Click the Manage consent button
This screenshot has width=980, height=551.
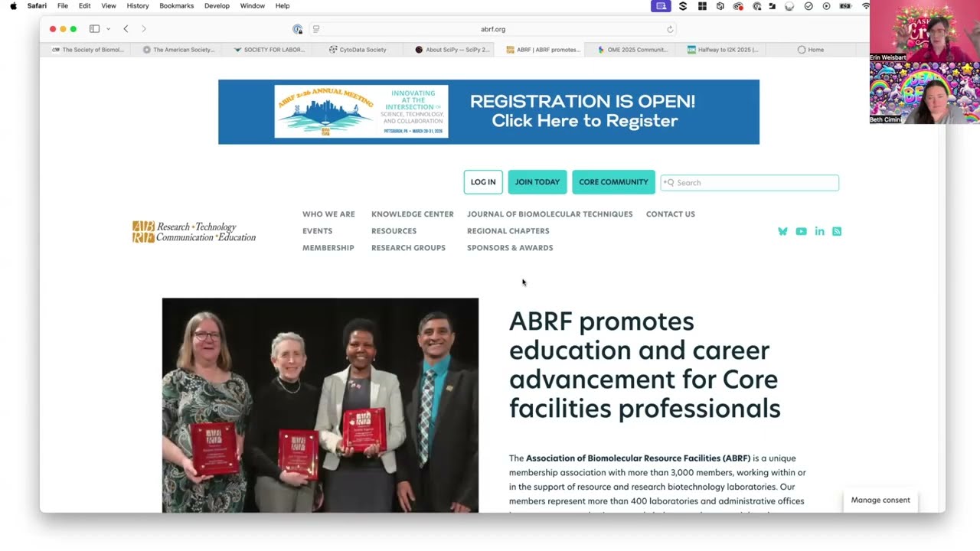pos(880,500)
